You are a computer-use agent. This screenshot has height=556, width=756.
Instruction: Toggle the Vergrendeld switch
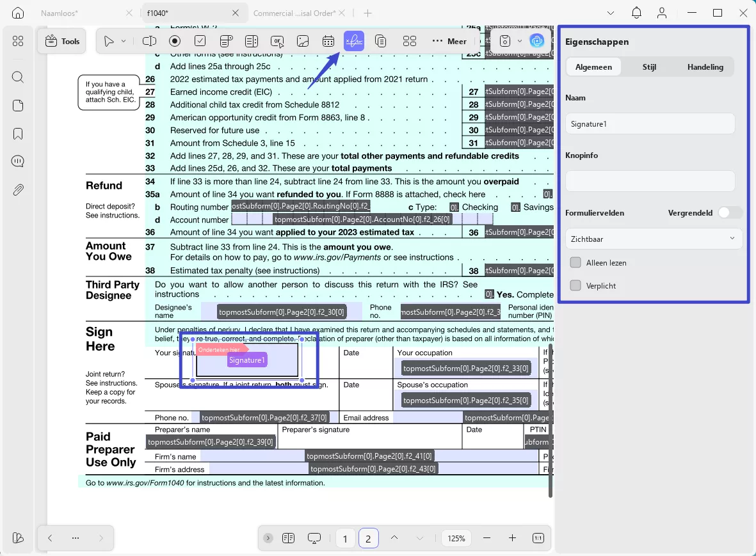click(x=730, y=212)
